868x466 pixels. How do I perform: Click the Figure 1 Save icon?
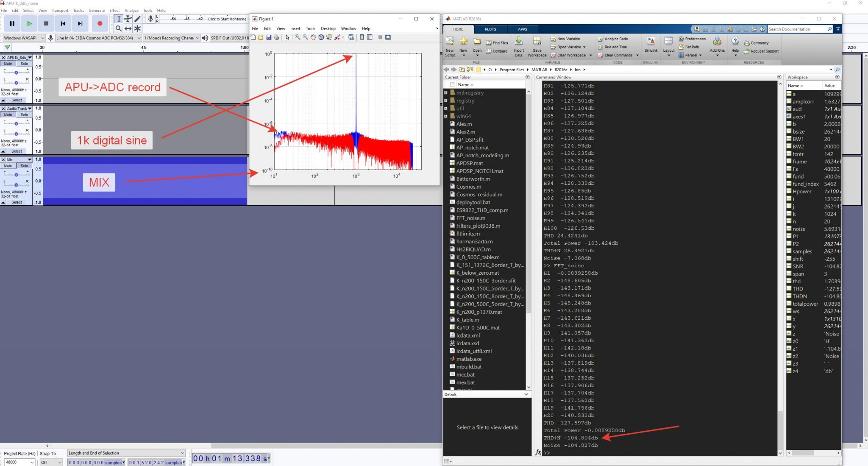(269, 37)
